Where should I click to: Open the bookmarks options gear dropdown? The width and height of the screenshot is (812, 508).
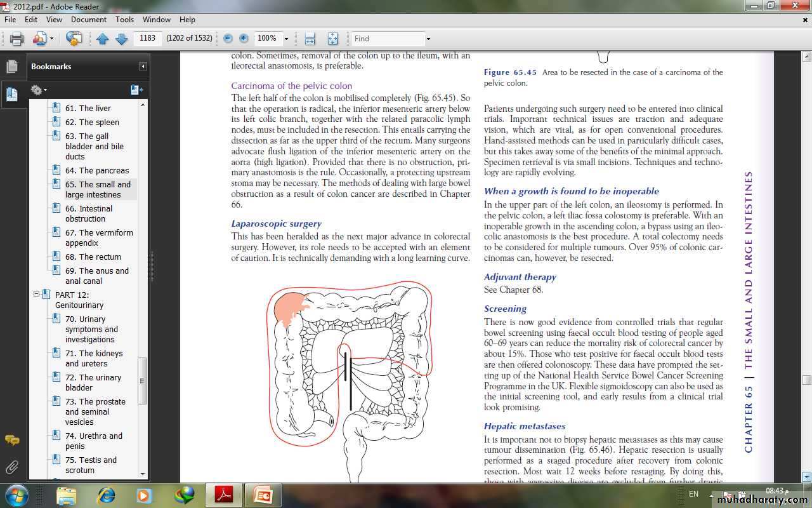coord(39,90)
